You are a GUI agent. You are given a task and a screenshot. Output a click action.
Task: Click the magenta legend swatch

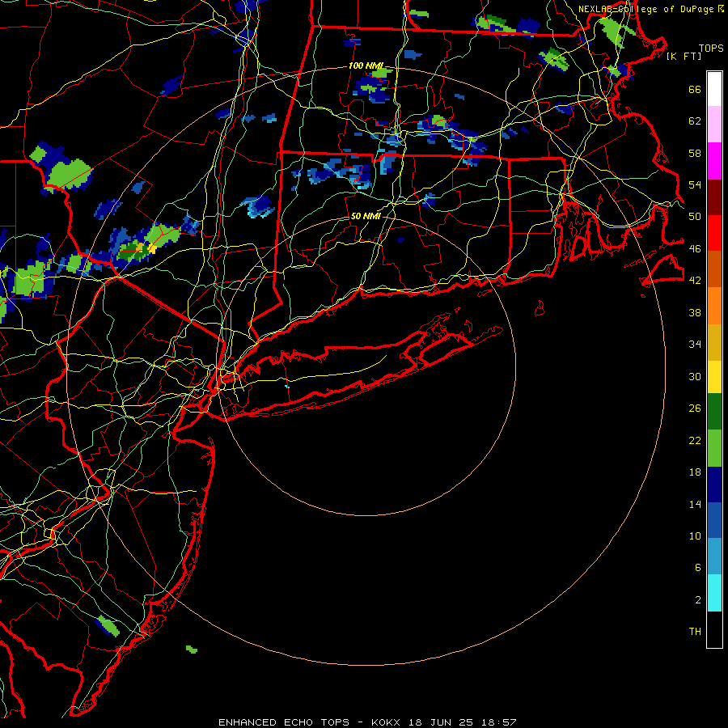click(714, 161)
